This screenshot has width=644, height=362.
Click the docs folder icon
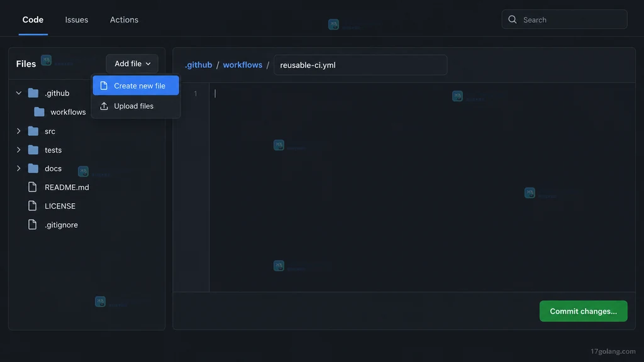(33, 168)
